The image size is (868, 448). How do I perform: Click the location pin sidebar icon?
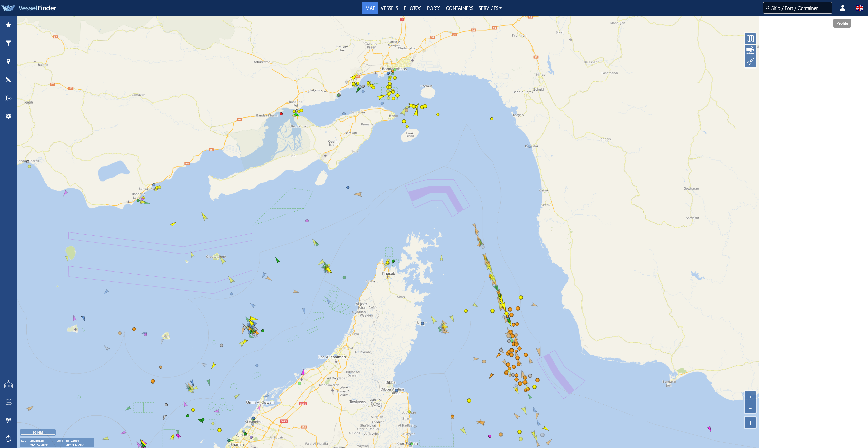tap(8, 61)
